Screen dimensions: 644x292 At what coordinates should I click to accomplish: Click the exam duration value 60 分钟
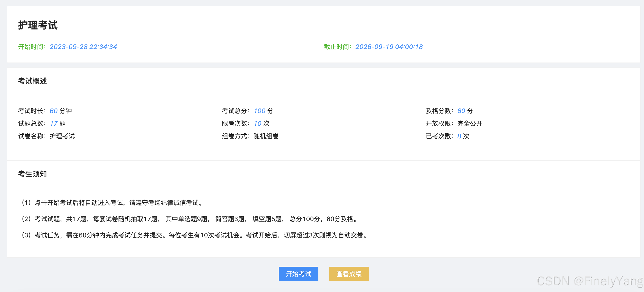pyautogui.click(x=60, y=111)
